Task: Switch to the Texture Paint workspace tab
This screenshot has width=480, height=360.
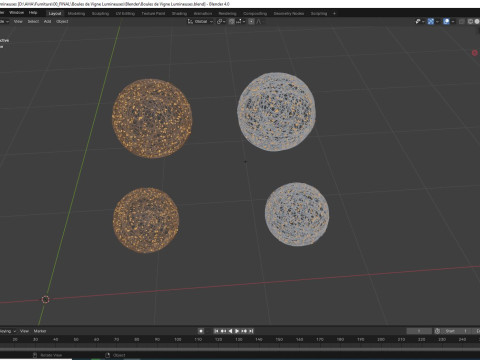Action: click(x=153, y=14)
